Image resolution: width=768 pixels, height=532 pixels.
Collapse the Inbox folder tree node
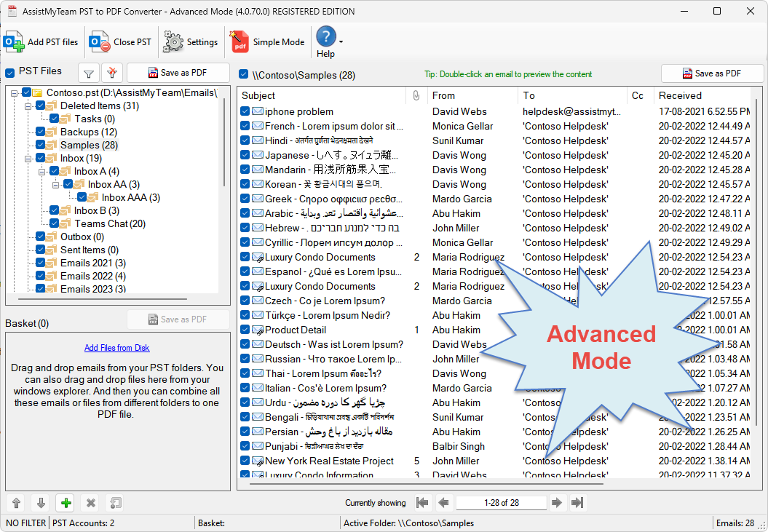pos(28,158)
